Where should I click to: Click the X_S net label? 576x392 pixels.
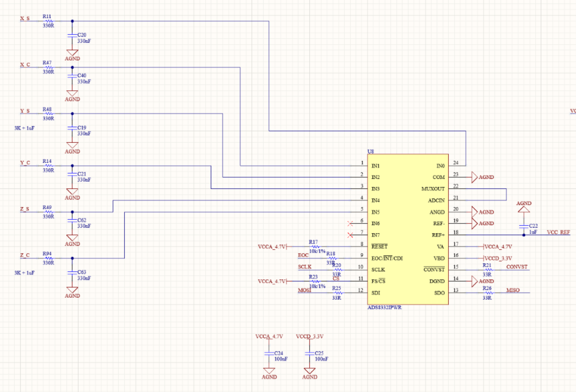25,19
